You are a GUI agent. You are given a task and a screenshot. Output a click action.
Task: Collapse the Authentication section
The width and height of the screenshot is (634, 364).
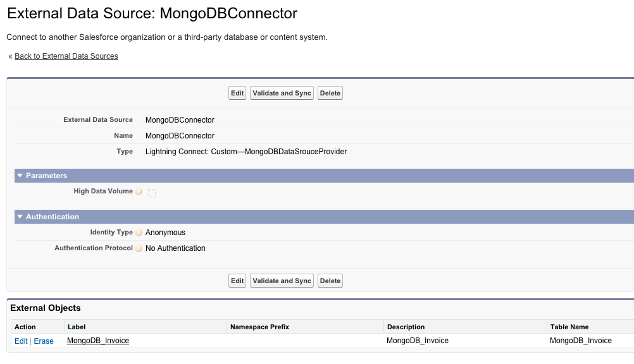coord(20,217)
